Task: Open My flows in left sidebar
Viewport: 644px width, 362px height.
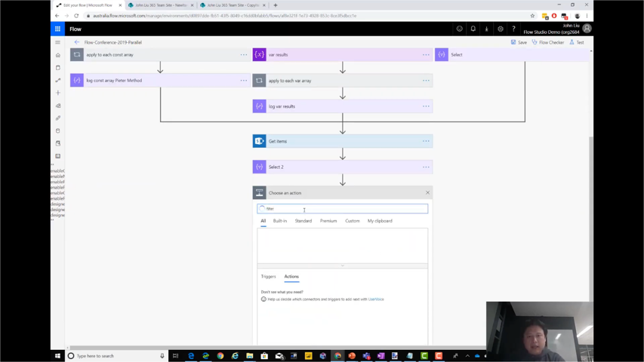Action: [x=58, y=81]
